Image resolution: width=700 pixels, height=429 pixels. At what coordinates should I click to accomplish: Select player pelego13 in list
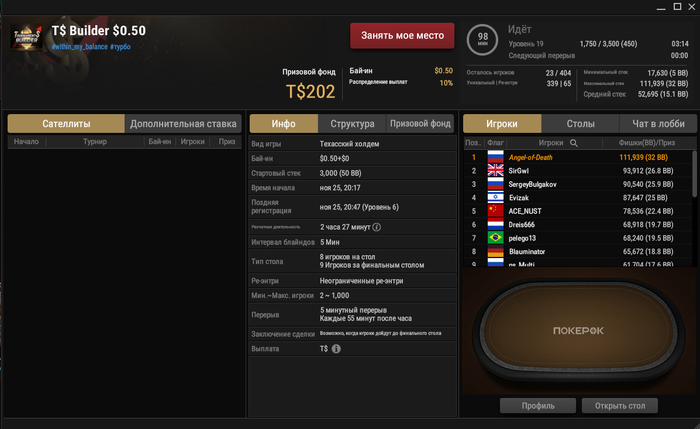[578, 238]
